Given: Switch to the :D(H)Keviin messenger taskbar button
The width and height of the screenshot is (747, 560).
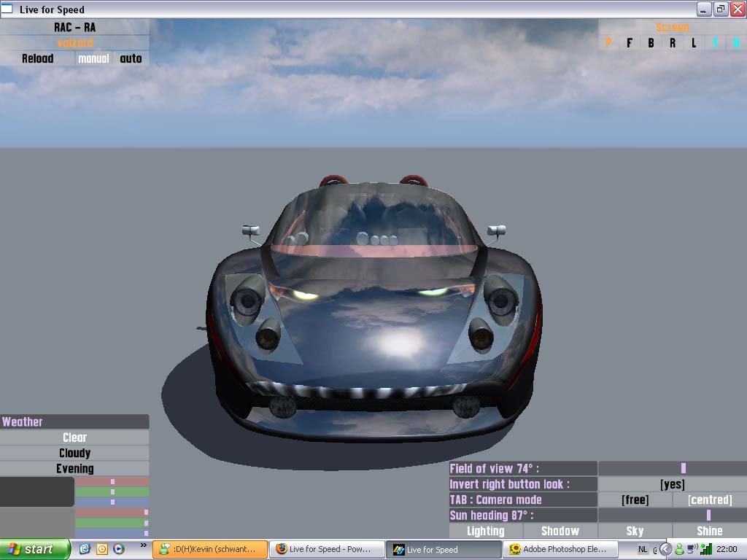Looking at the screenshot, I should point(211,549).
